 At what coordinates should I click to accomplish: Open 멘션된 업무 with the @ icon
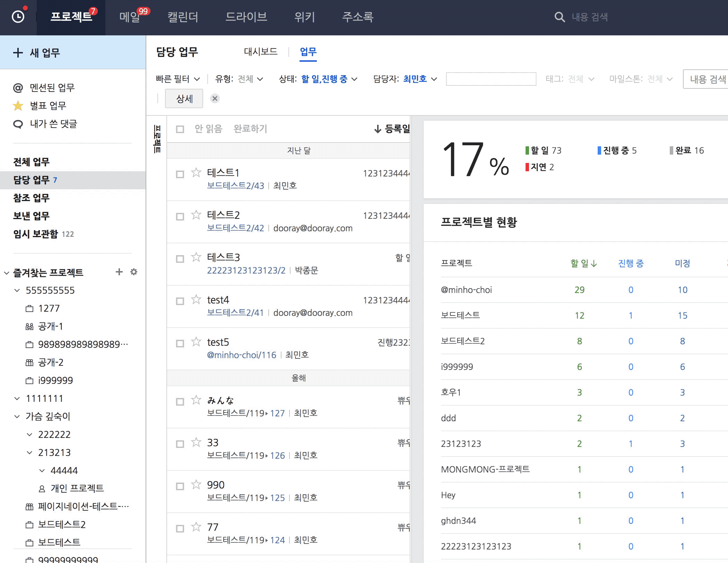tap(18, 88)
